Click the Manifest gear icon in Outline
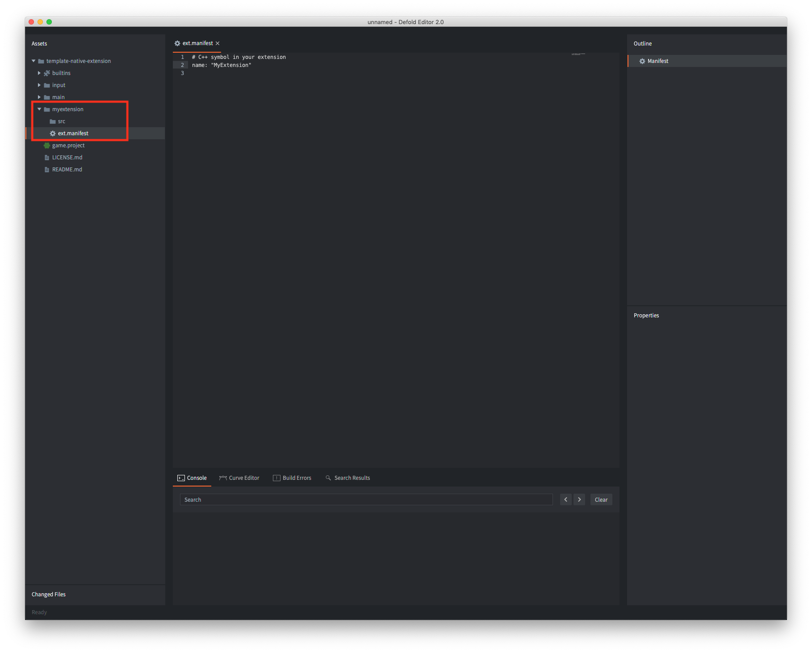This screenshot has width=812, height=653. 642,61
